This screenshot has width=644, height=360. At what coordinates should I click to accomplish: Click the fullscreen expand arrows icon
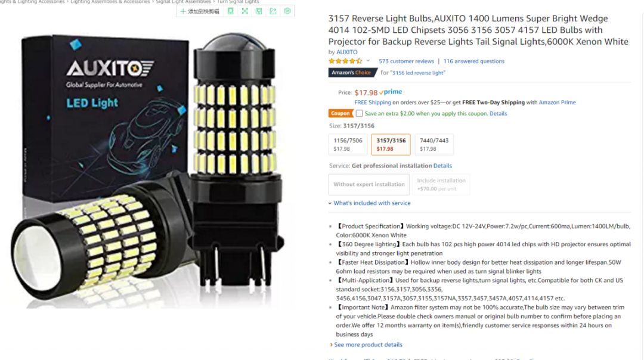point(245,11)
